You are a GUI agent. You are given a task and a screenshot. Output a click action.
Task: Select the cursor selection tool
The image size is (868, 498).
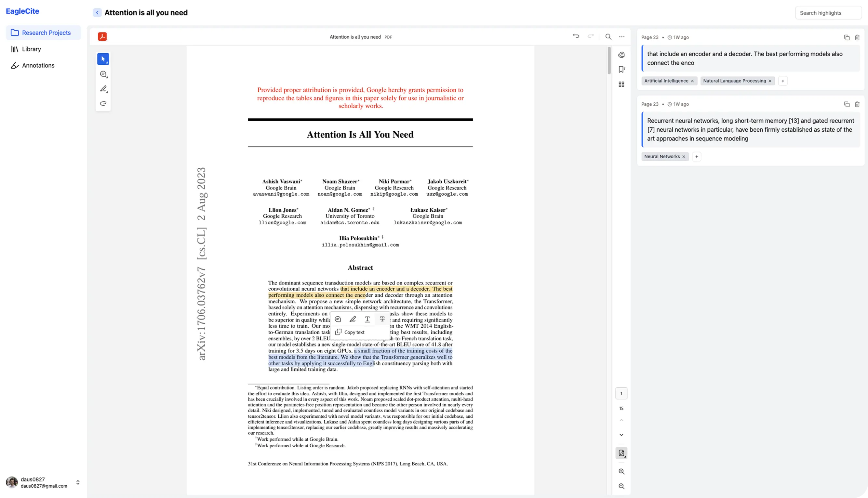click(103, 59)
